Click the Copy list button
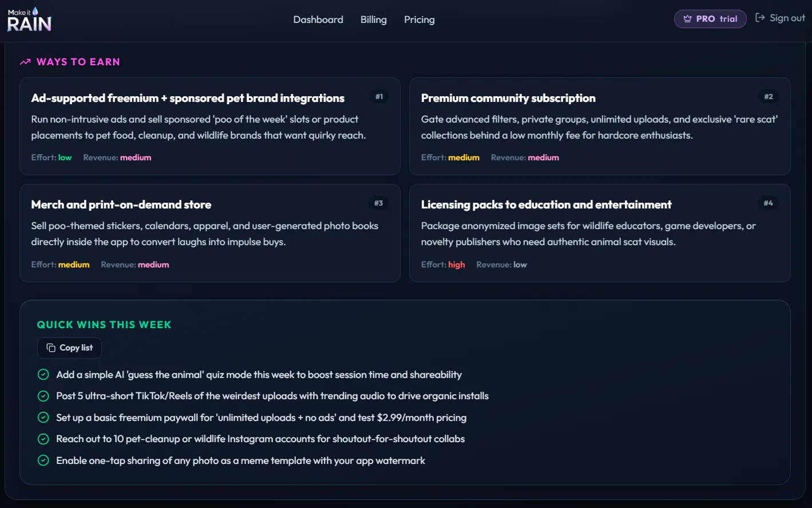812x508 pixels. click(x=69, y=348)
